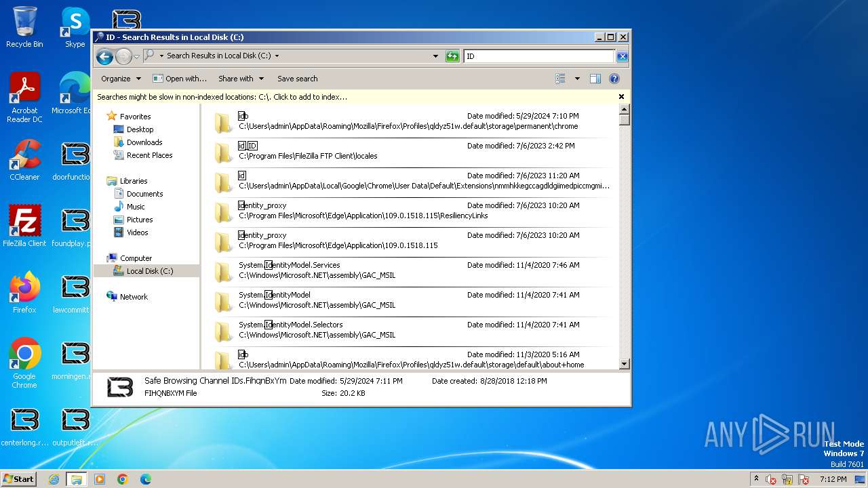
Task: Click the yellow index info bar message
Action: (x=222, y=97)
